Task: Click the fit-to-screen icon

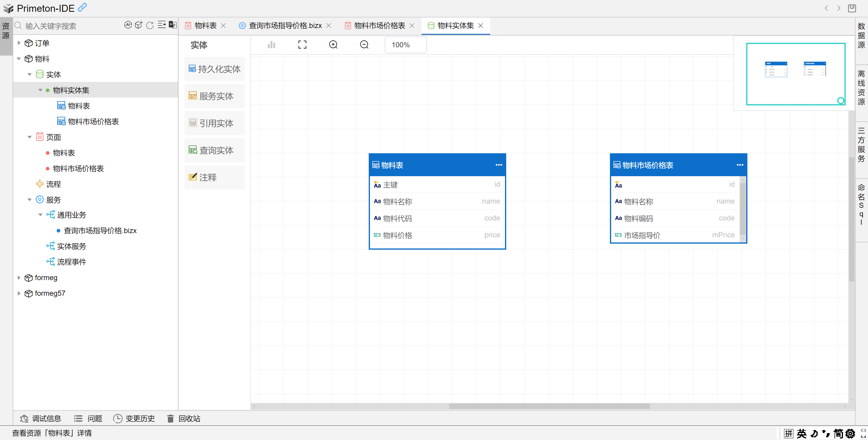Action: tap(302, 45)
